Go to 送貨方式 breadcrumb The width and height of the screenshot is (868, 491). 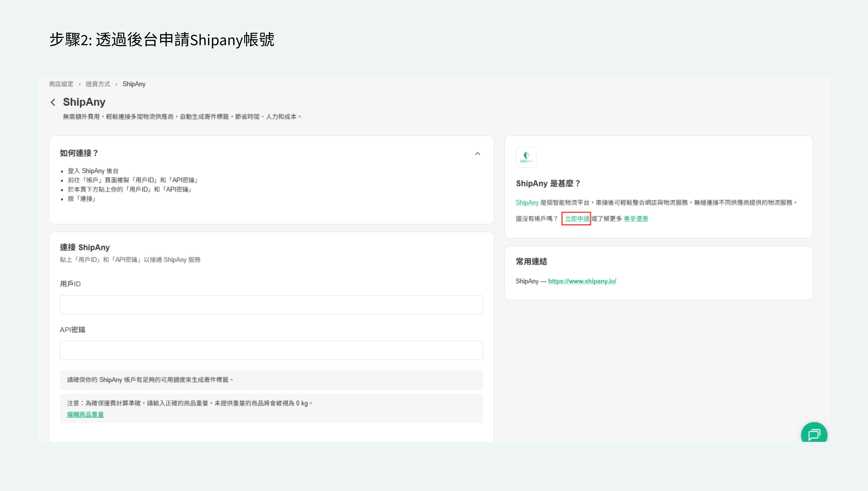click(x=98, y=84)
